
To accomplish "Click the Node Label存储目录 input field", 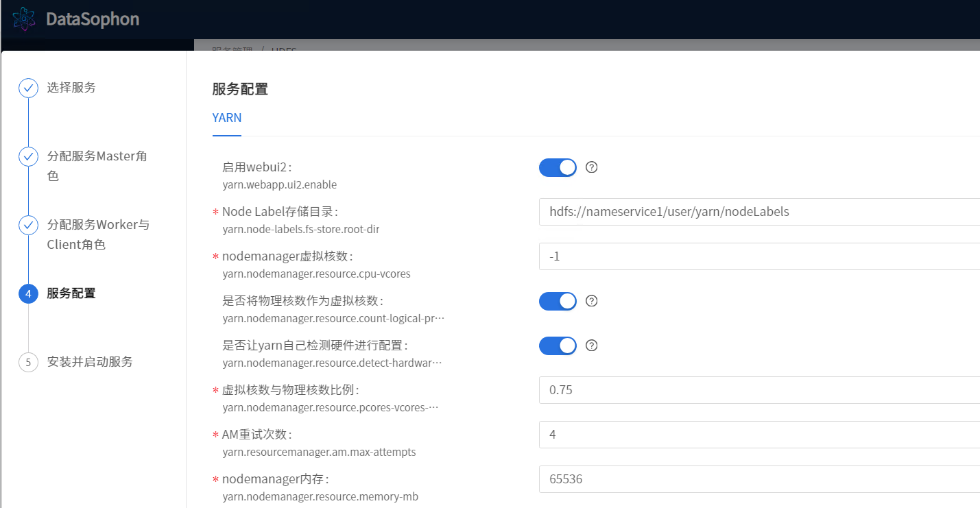I will click(759, 212).
